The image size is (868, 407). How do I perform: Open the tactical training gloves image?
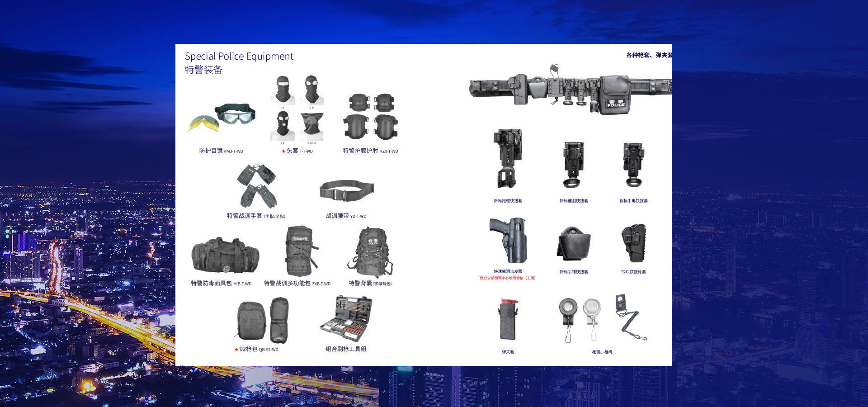(258, 186)
